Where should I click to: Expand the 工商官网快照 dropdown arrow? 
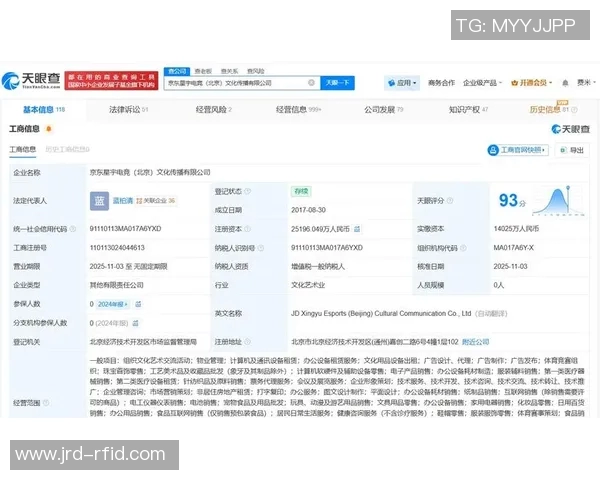tap(543, 150)
